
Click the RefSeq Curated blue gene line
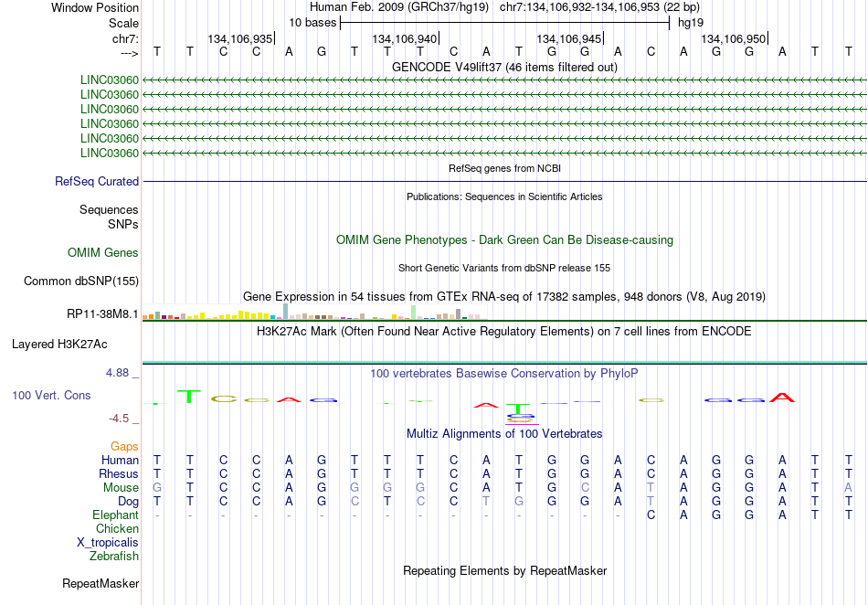tap(504, 182)
